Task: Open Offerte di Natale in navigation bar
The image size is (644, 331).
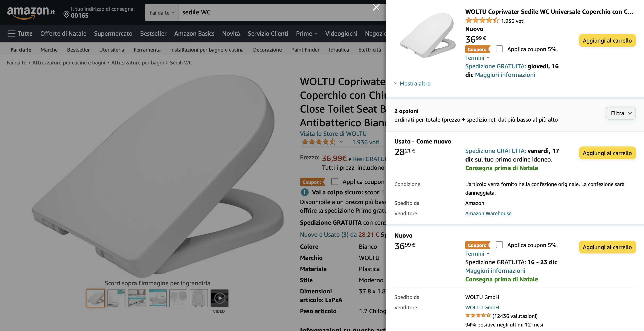Action: 63,34
